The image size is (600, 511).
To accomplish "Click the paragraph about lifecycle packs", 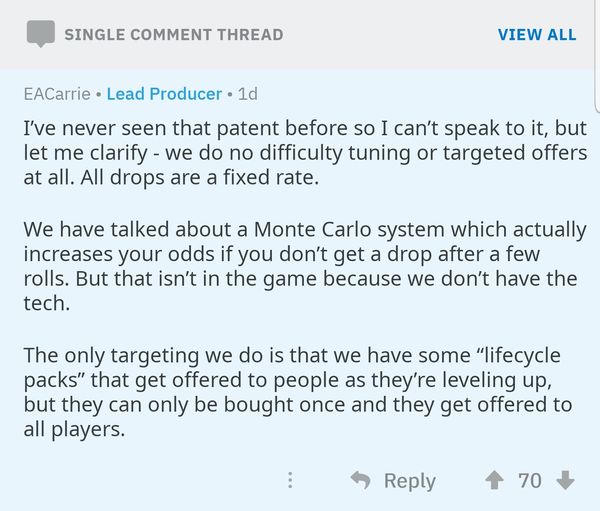I will click(298, 392).
